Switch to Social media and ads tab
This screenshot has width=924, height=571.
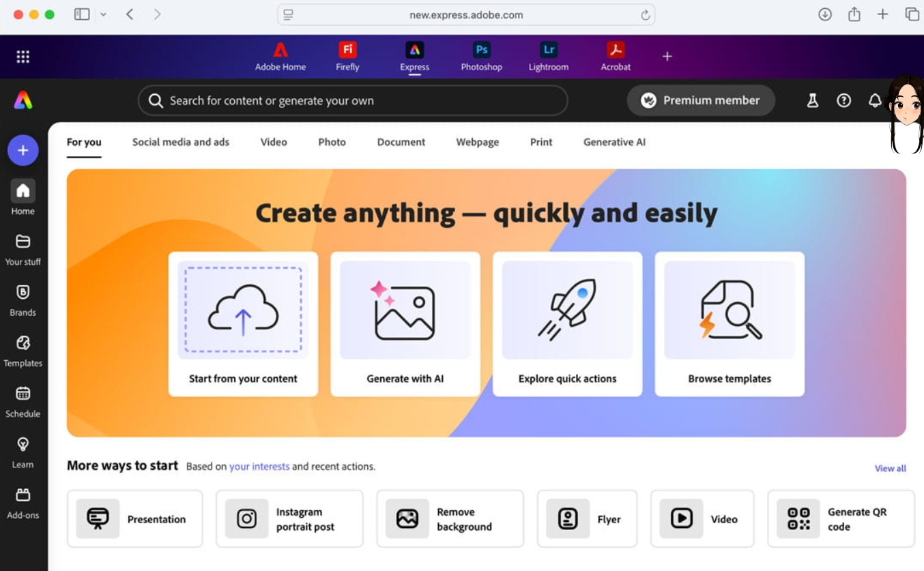tap(181, 142)
